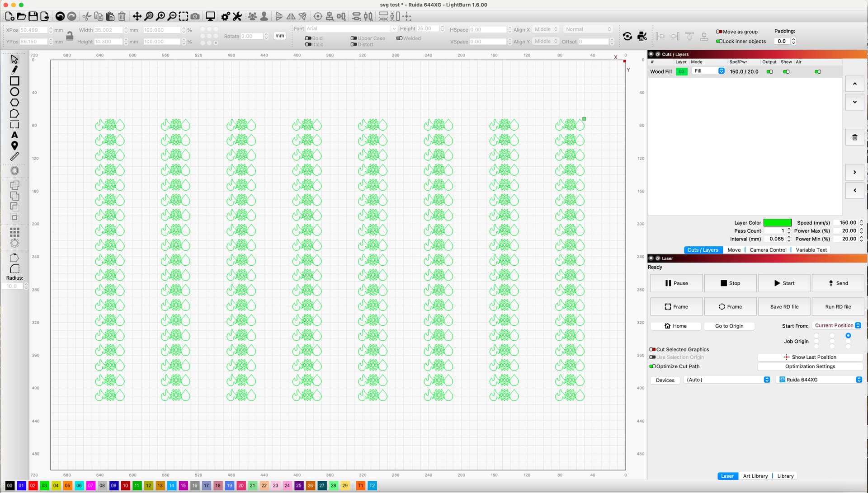This screenshot has height=493, width=868.
Task: Toggle Optimize Cut Path switch
Action: (652, 366)
